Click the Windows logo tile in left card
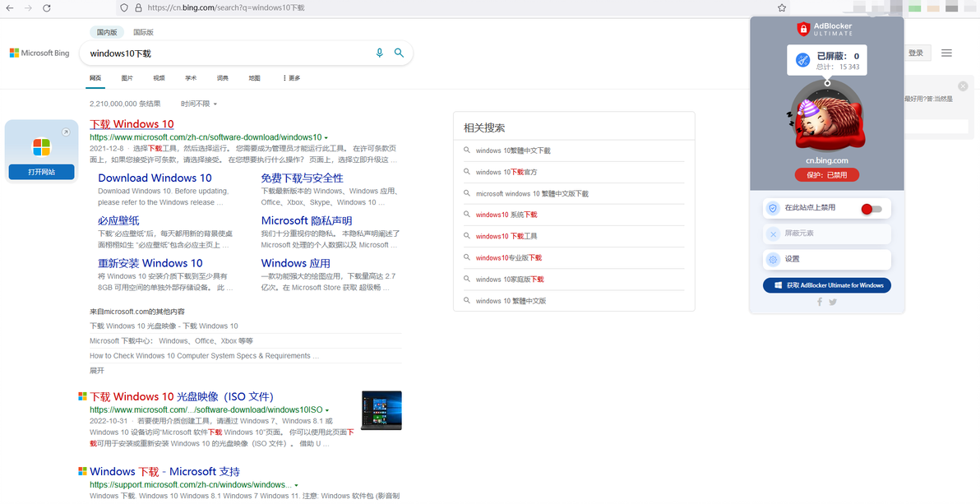Image resolution: width=980 pixels, height=504 pixels. [x=41, y=147]
